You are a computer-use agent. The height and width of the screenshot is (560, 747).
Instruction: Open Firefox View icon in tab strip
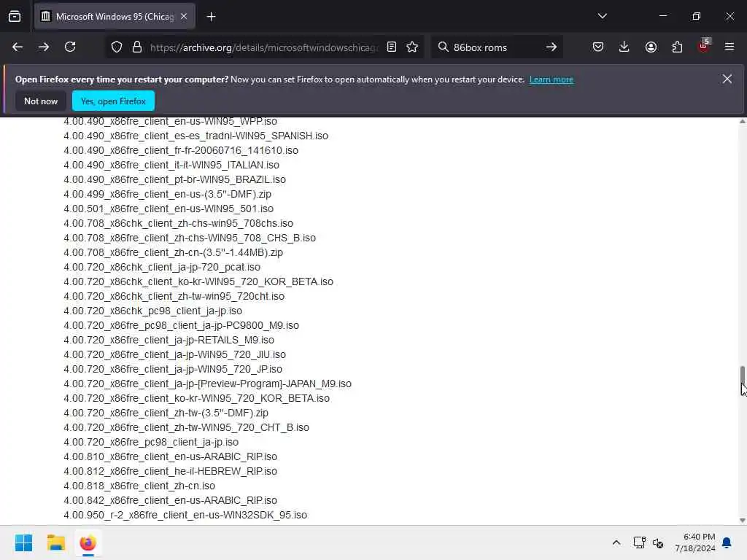pos(15,17)
